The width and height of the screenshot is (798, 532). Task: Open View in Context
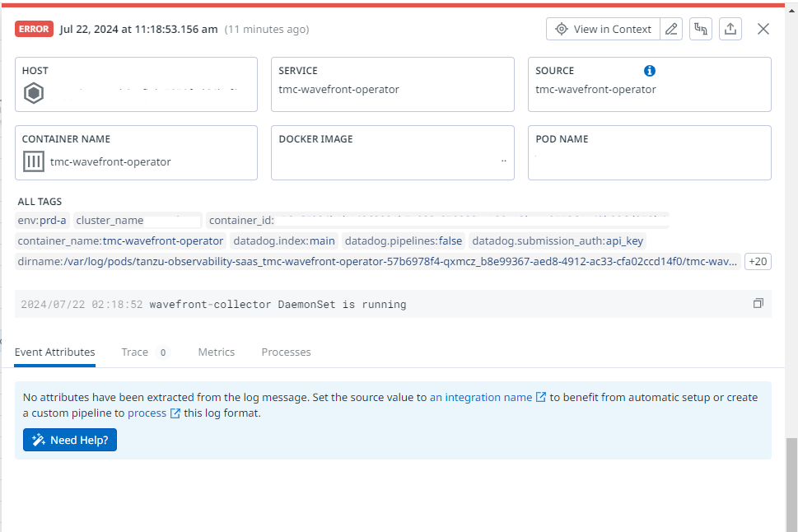(604, 29)
